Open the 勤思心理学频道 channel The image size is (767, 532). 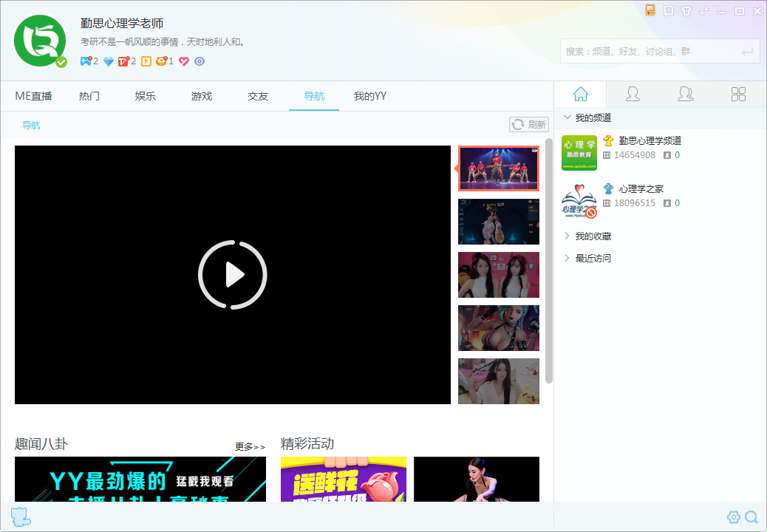pos(650,141)
